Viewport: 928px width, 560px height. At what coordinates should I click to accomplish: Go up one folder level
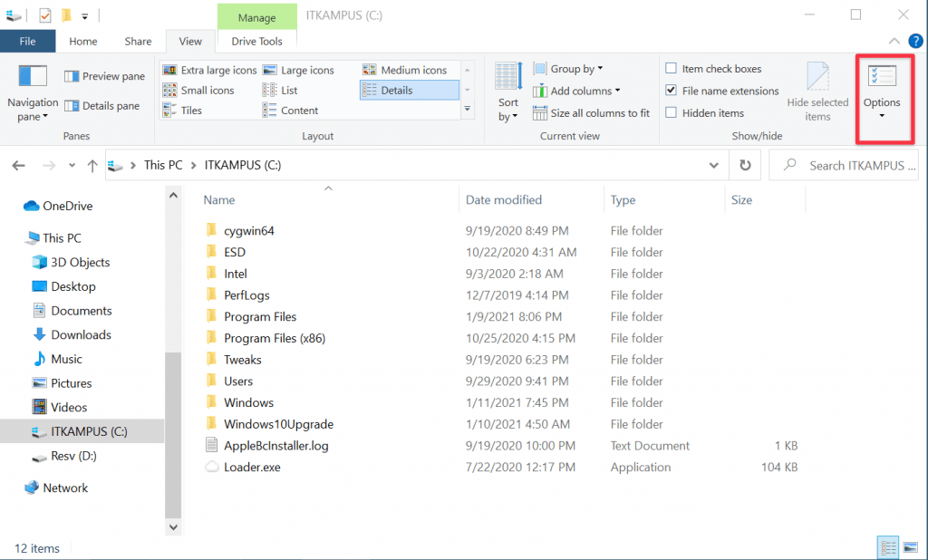click(x=92, y=165)
